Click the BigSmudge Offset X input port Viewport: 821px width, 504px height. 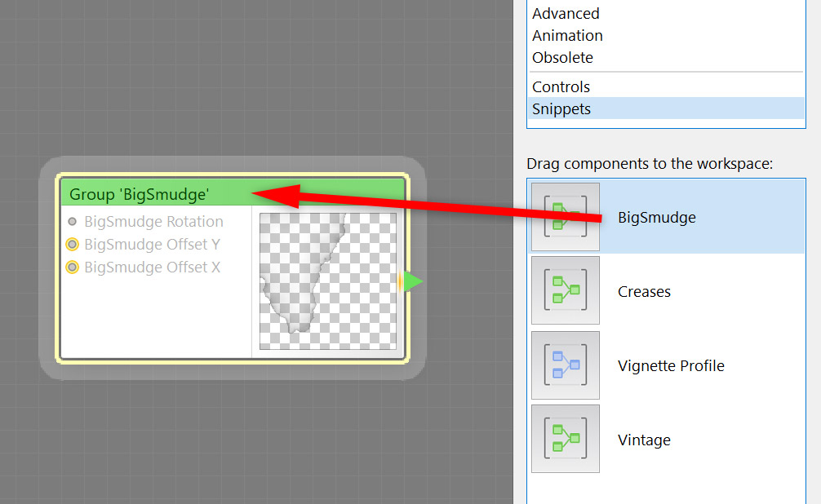coord(73,267)
